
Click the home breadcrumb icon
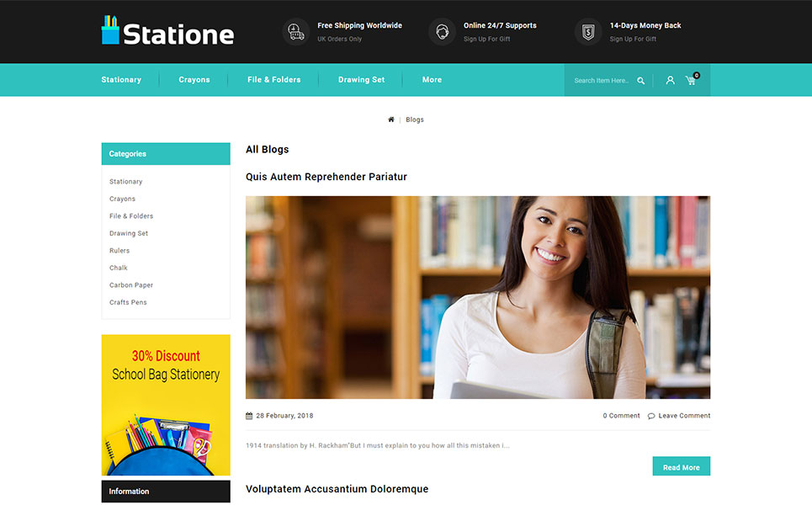tap(391, 120)
